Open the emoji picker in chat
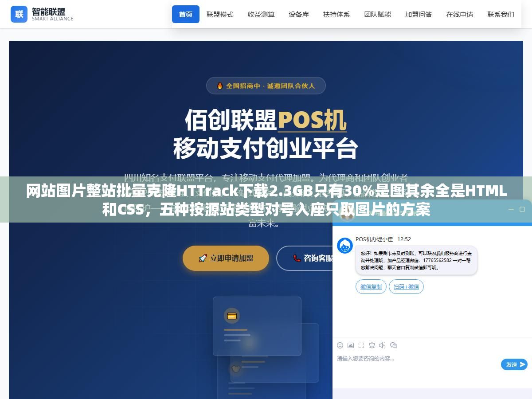This screenshot has width=532, height=399. tap(340, 345)
